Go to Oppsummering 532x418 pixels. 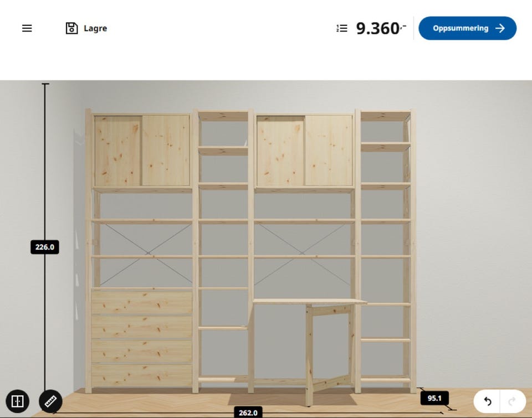click(468, 28)
